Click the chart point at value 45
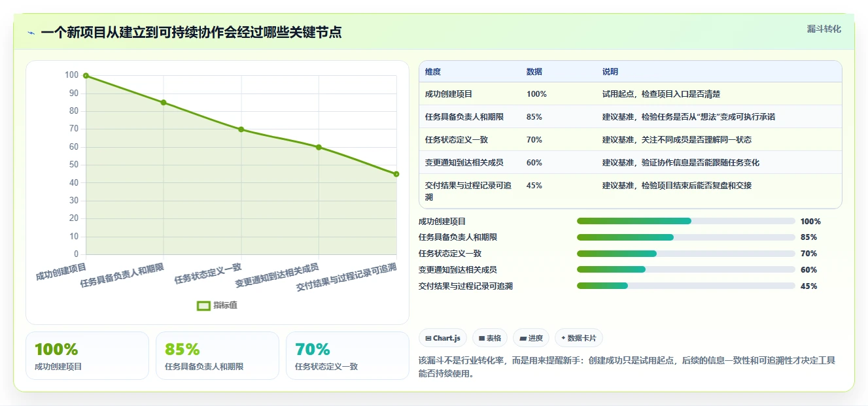This screenshot has width=868, height=406. tap(396, 174)
